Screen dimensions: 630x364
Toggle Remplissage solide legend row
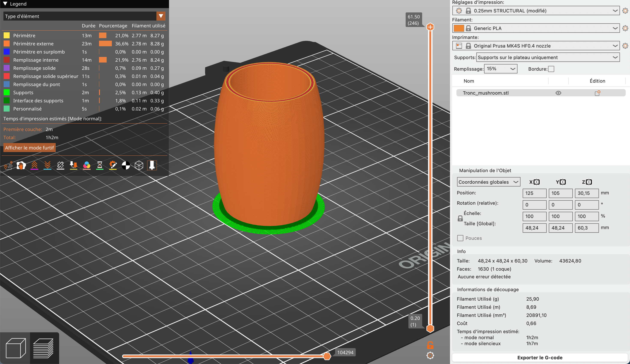point(84,68)
